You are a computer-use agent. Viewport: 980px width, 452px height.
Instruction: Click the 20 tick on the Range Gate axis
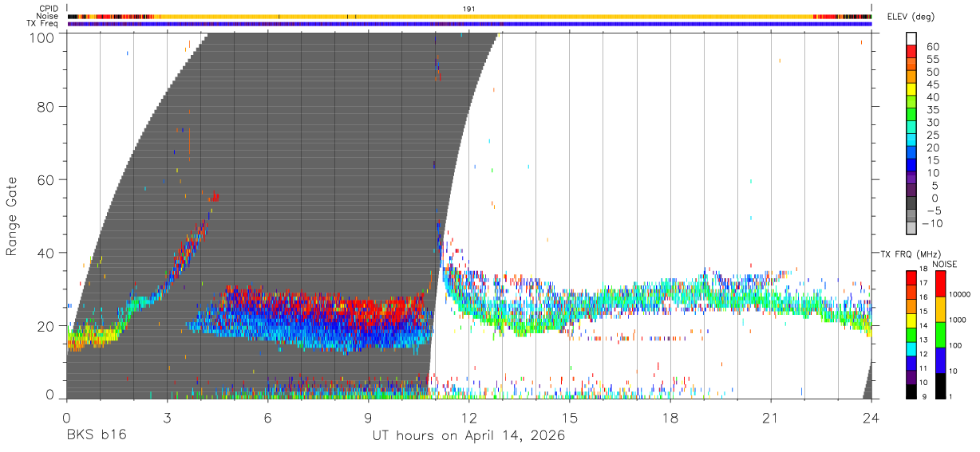(x=47, y=325)
